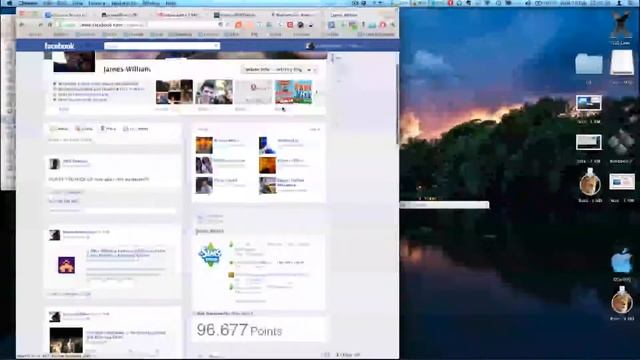Select the Life Event composer tab
Image resolution: width=640 pixels, height=360 pixels.
pyautogui.click(x=136, y=129)
